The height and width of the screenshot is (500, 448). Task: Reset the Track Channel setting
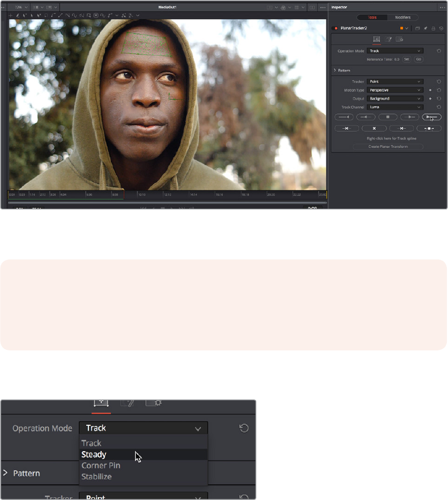coord(439,107)
